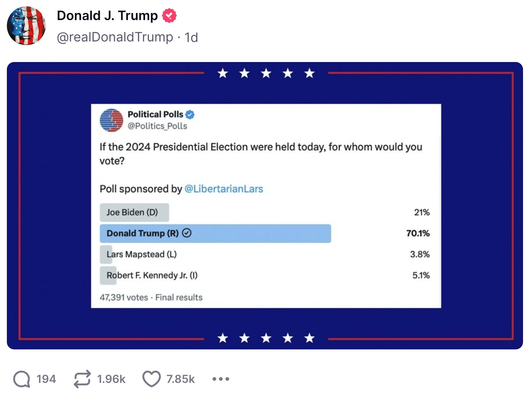Click the Donald Trump highlighted result bar

[x=214, y=233]
